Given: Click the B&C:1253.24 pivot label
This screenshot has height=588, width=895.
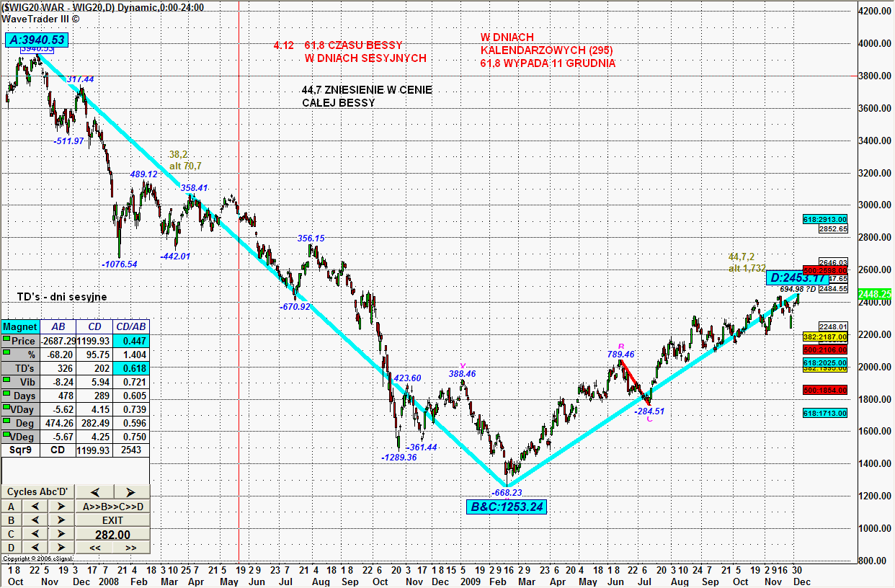Looking at the screenshot, I should click(x=506, y=507).
